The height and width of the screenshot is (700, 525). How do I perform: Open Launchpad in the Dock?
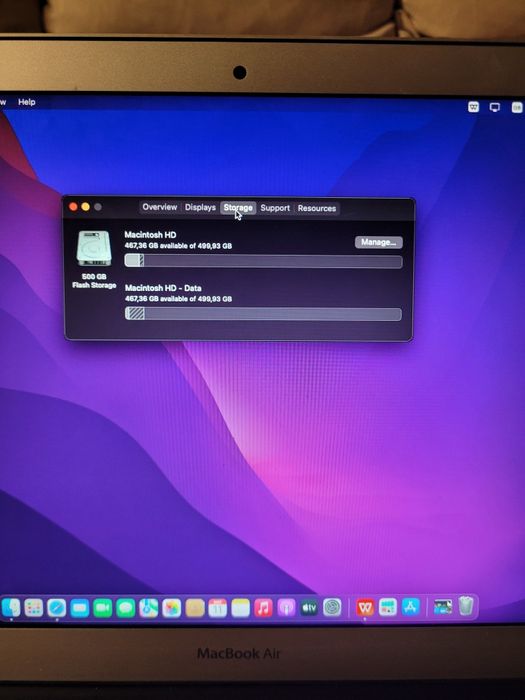click(33, 608)
